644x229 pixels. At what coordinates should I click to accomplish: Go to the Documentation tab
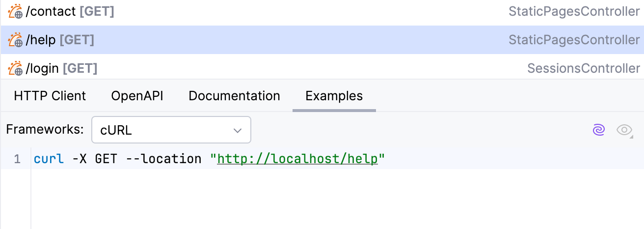234,96
